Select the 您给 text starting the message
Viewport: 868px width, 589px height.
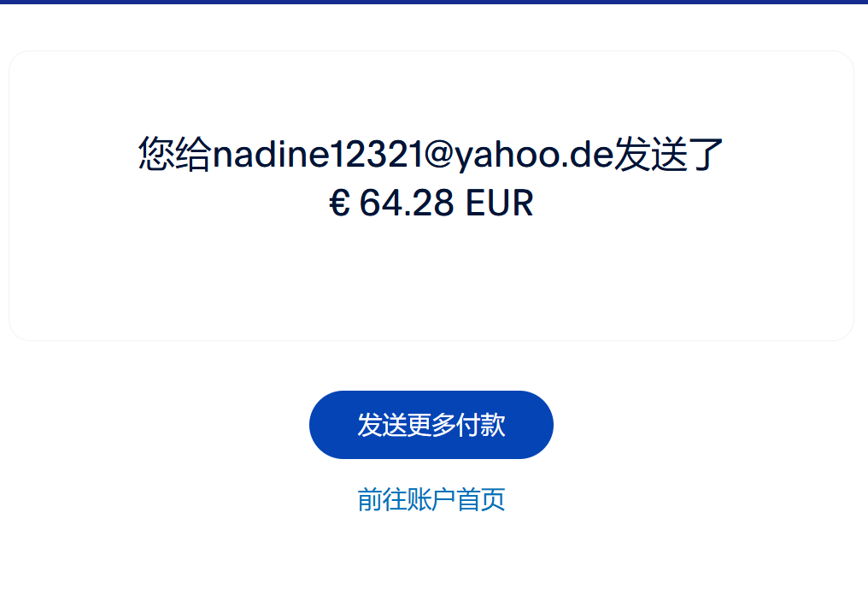175,154
